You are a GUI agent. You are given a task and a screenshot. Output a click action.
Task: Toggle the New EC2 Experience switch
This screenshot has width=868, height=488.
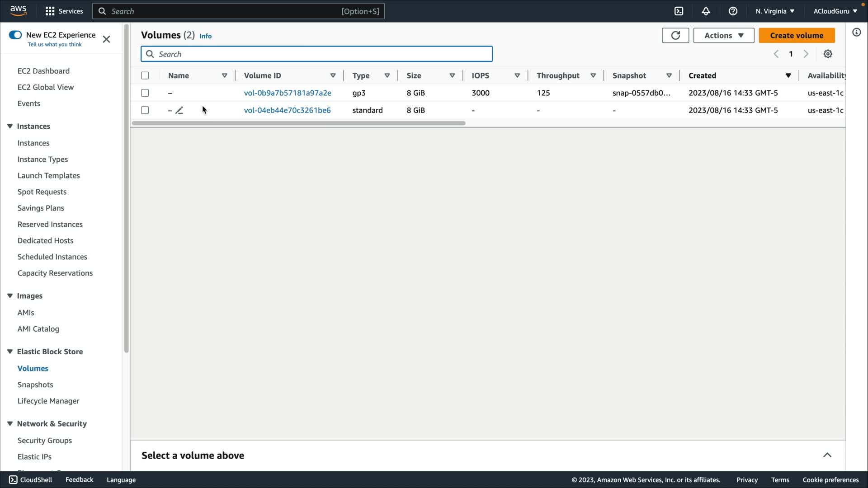tap(15, 35)
